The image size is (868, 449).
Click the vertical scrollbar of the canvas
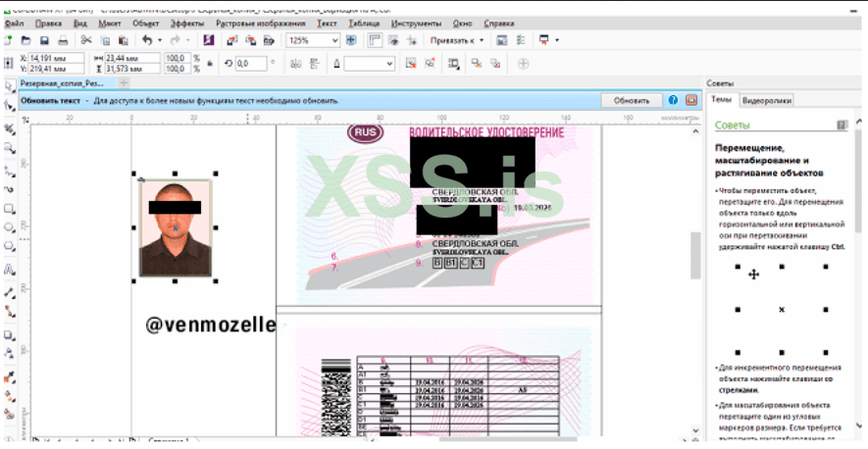click(695, 255)
